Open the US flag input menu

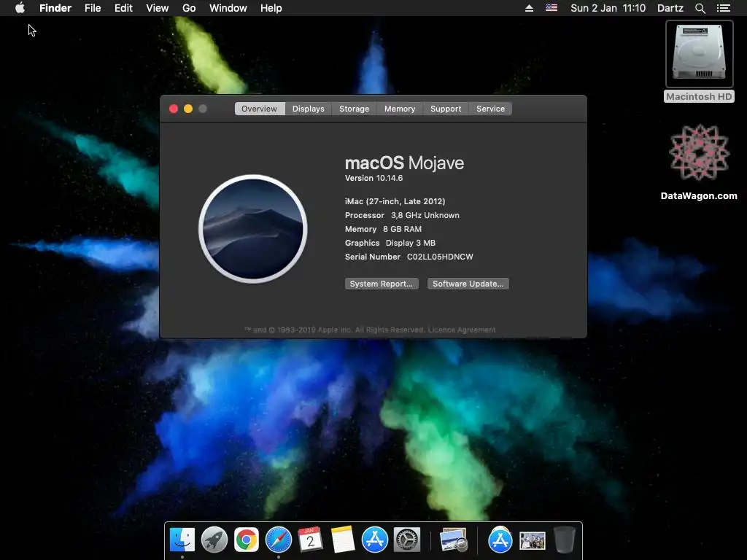point(551,7)
